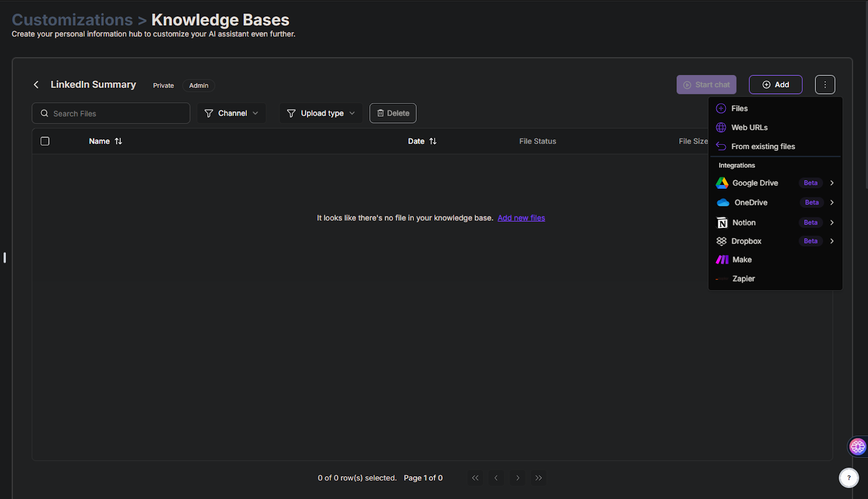
Task: Open the help question mark button
Action: (x=849, y=478)
